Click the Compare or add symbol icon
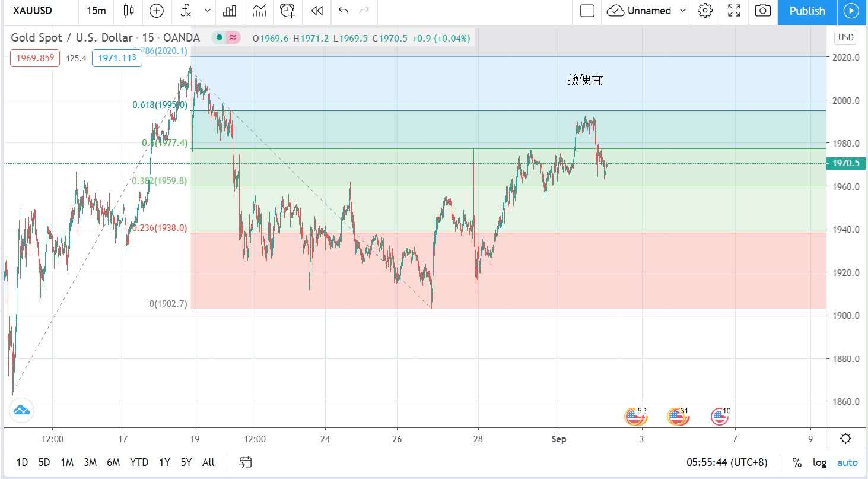 [x=157, y=11]
